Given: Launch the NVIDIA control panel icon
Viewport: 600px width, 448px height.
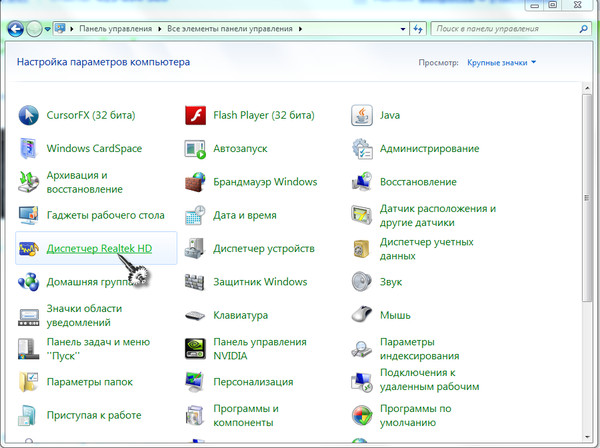Looking at the screenshot, I should click(x=195, y=349).
